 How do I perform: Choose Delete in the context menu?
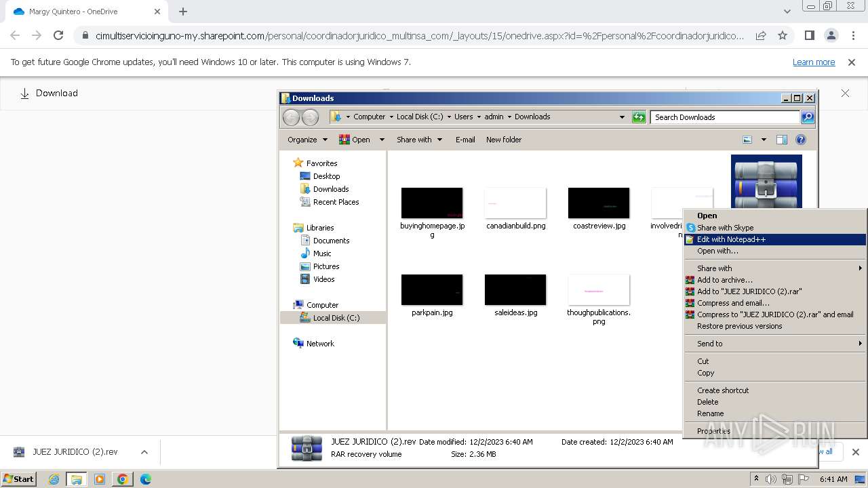pyautogui.click(x=775, y=402)
